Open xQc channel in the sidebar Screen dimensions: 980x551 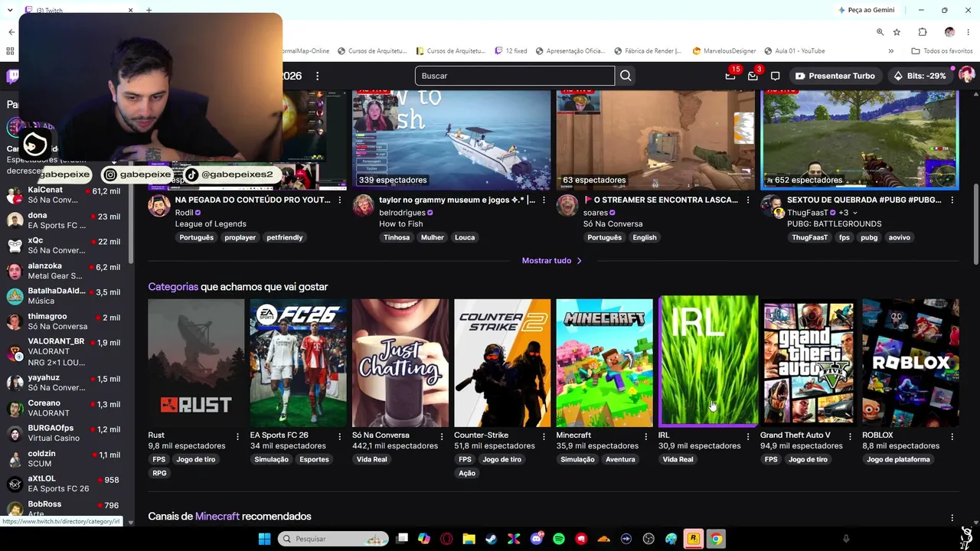coord(67,246)
